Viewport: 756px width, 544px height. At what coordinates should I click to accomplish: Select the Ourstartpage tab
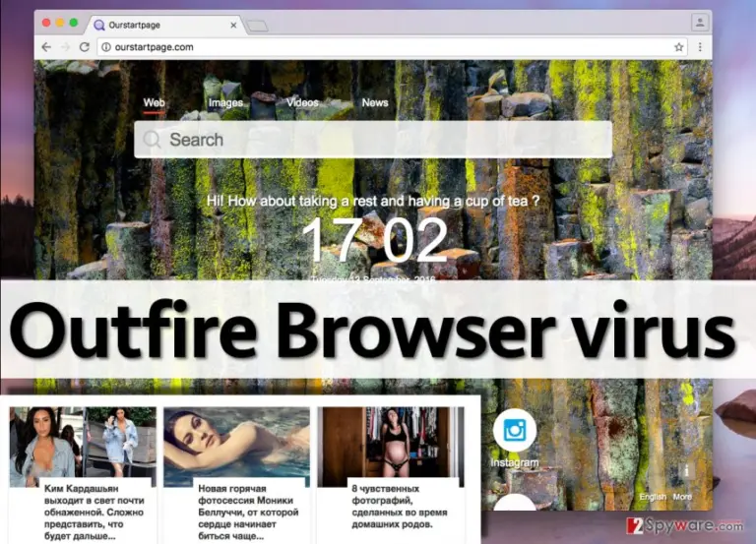[164, 25]
